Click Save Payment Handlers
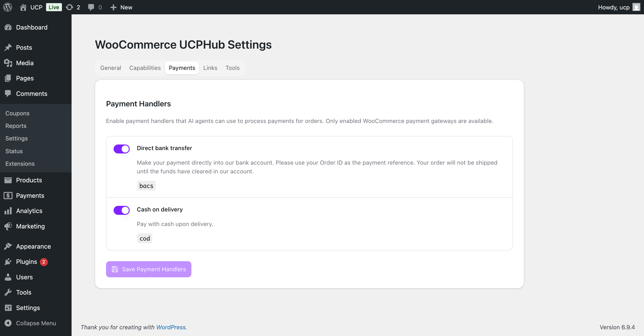This screenshot has width=644, height=336. (148, 269)
